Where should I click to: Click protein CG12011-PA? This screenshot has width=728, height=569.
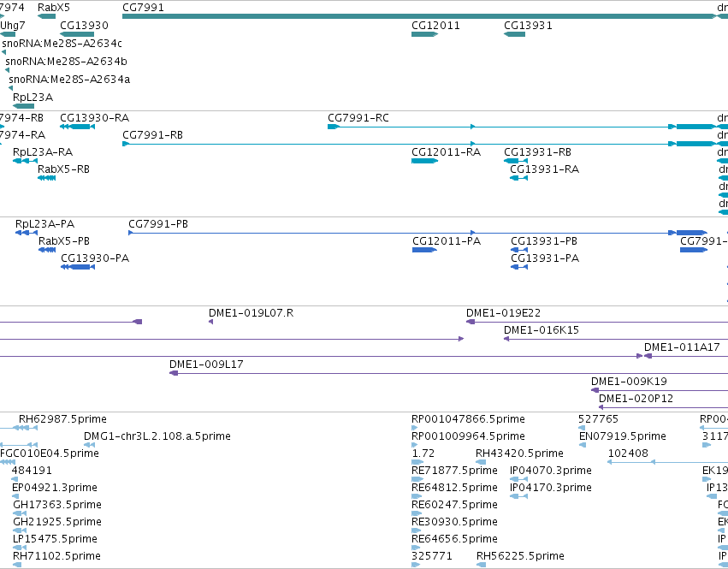[425, 250]
